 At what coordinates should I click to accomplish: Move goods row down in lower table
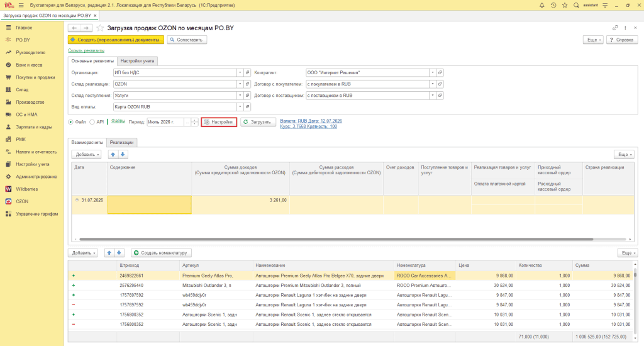point(119,253)
